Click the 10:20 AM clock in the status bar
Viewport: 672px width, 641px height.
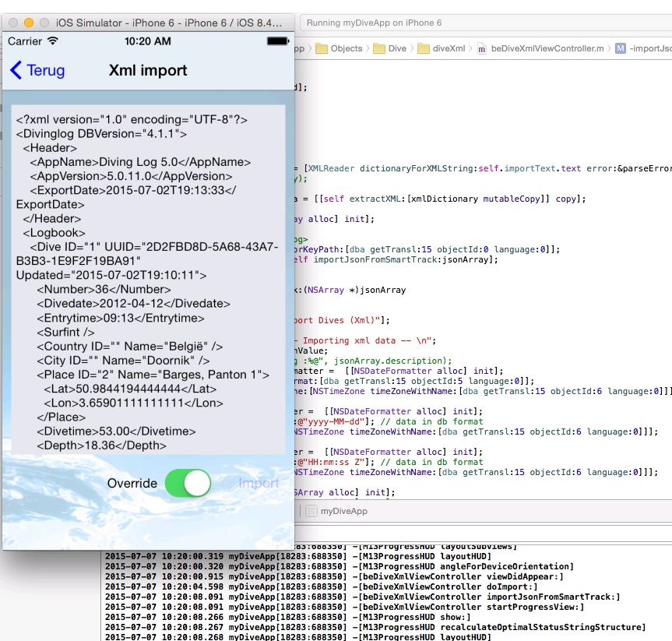[148, 41]
